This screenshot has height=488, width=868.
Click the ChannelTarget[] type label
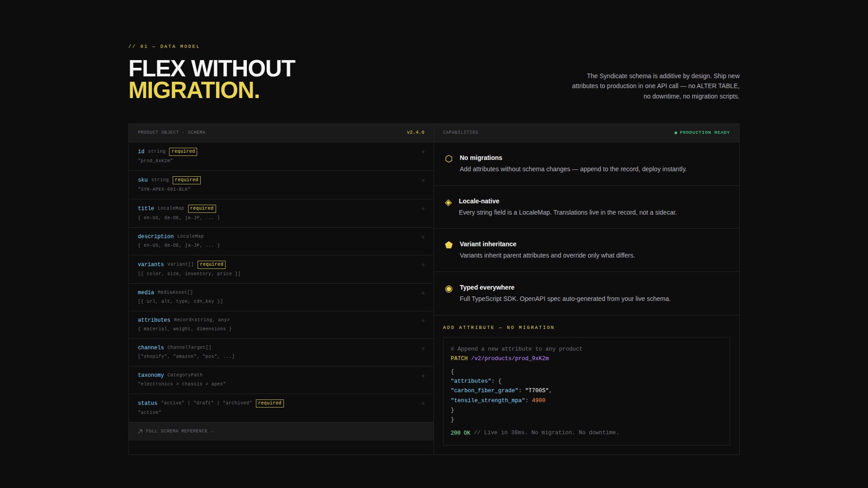click(x=189, y=347)
